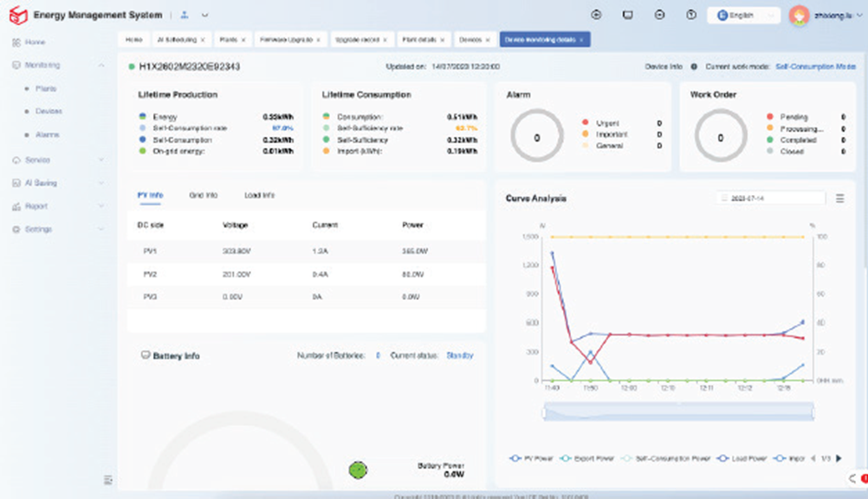
Task: Collapse the Monitoring sidebar section
Action: [x=101, y=65]
